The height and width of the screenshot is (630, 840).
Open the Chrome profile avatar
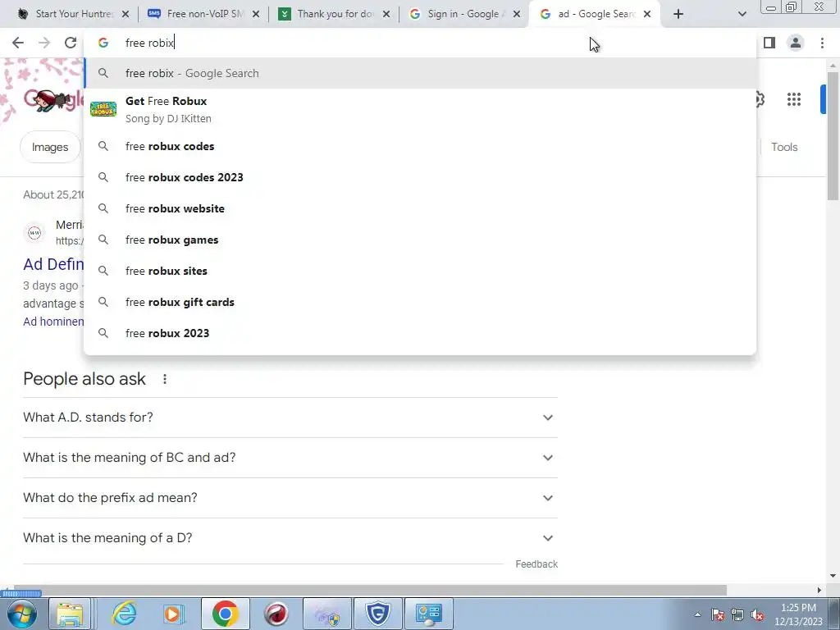click(x=796, y=43)
